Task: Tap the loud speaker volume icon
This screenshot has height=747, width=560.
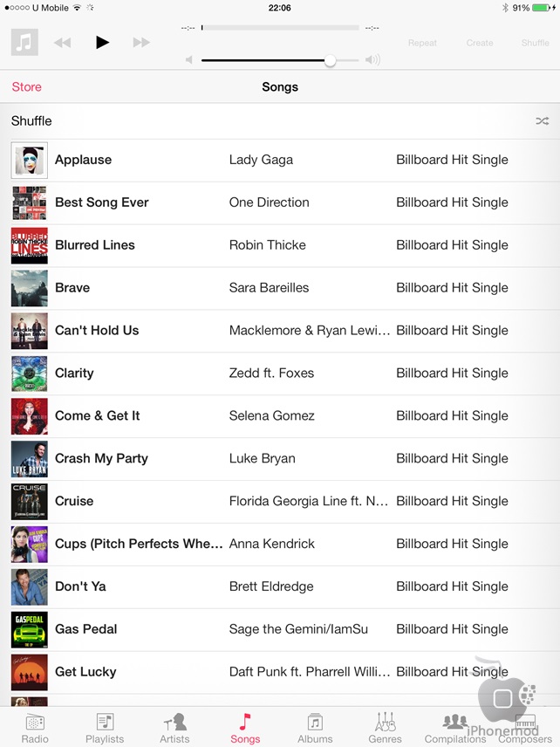Action: 372,60
